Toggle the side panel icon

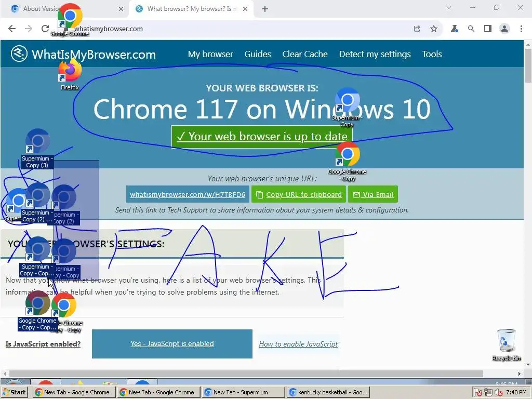coord(487,29)
